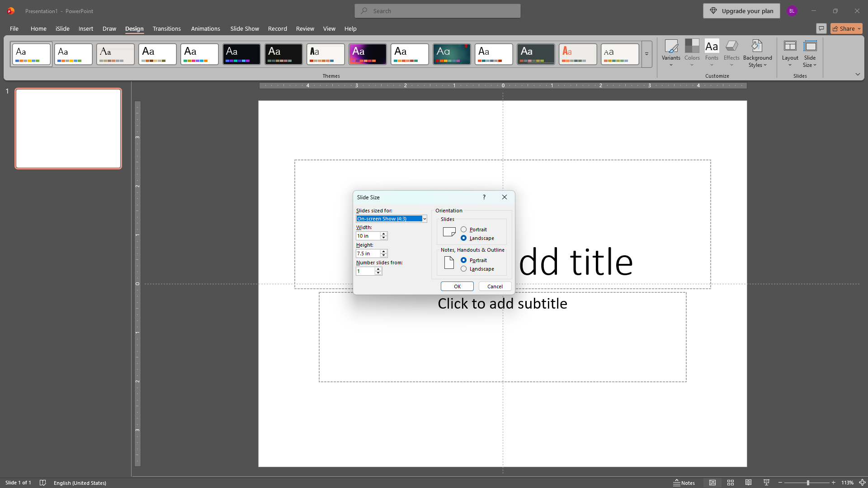Open Background Styles options
This screenshot has width=868, height=488.
(758, 53)
